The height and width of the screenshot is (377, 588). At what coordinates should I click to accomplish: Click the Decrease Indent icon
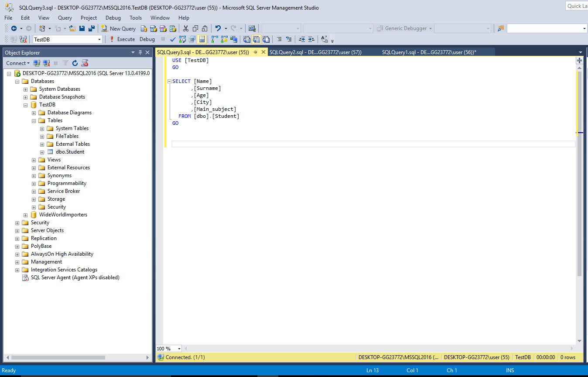coord(302,39)
